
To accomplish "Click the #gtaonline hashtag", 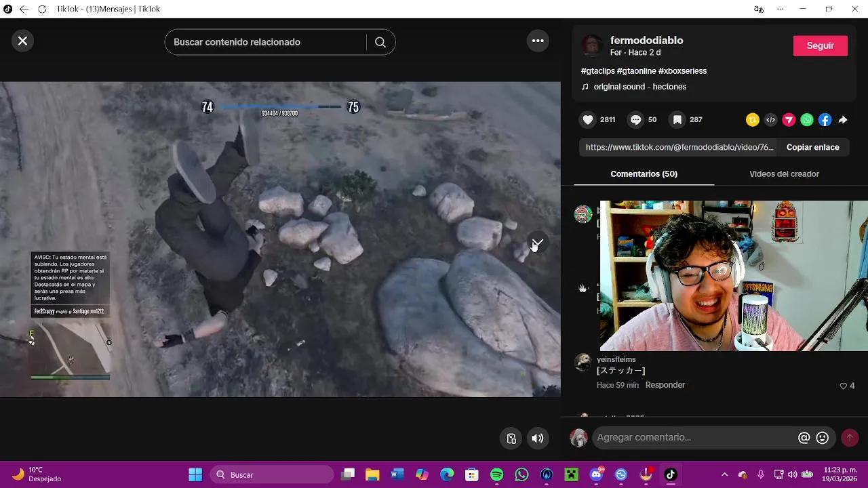I will 636,70.
